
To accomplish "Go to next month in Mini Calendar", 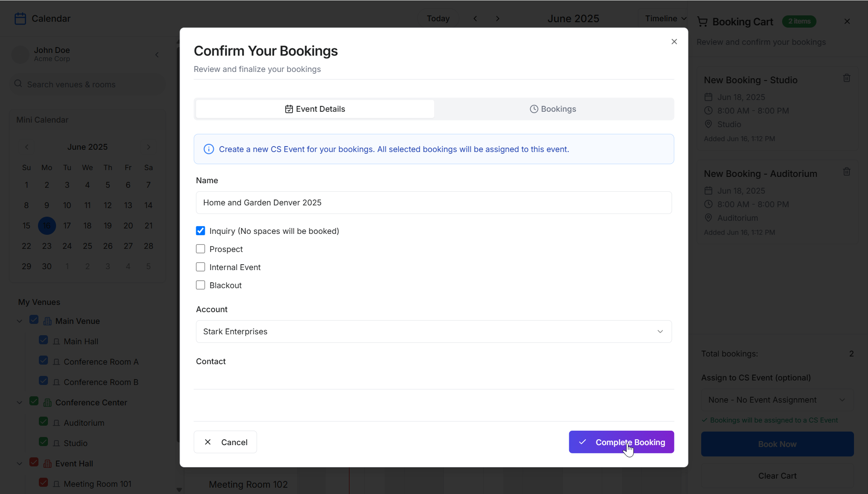I will 148,147.
